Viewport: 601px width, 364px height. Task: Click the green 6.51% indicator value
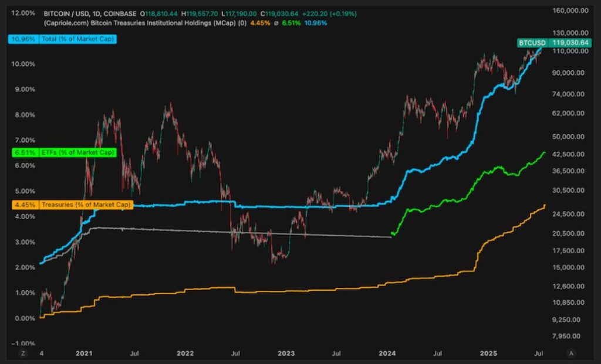coord(292,23)
